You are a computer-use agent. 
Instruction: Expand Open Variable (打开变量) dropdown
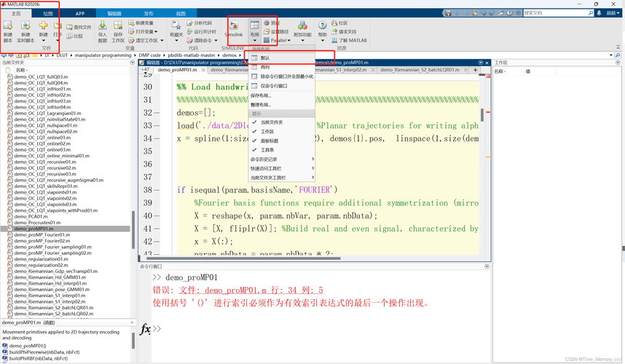point(156,31)
